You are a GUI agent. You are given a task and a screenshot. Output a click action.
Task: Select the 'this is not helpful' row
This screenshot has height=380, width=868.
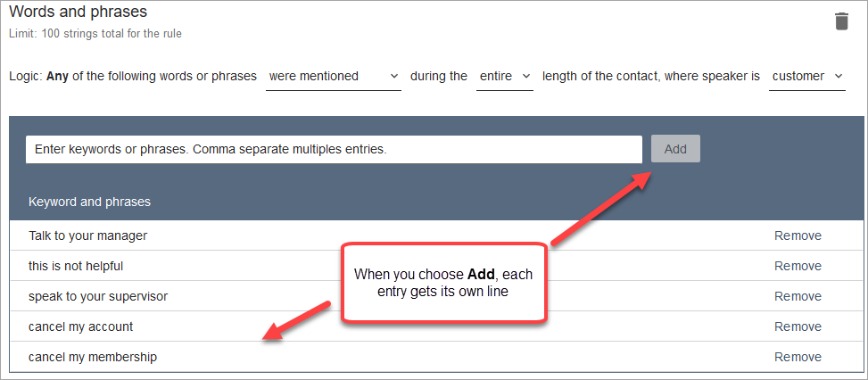76,266
